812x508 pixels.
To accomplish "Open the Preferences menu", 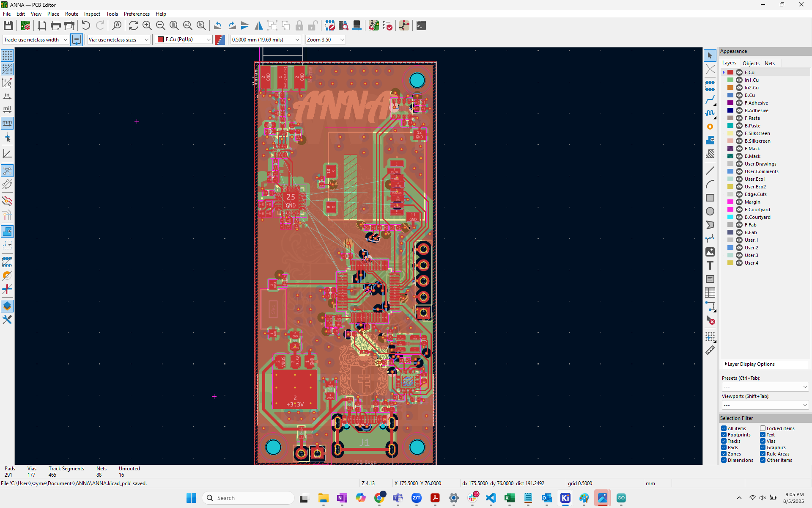I will (x=137, y=14).
